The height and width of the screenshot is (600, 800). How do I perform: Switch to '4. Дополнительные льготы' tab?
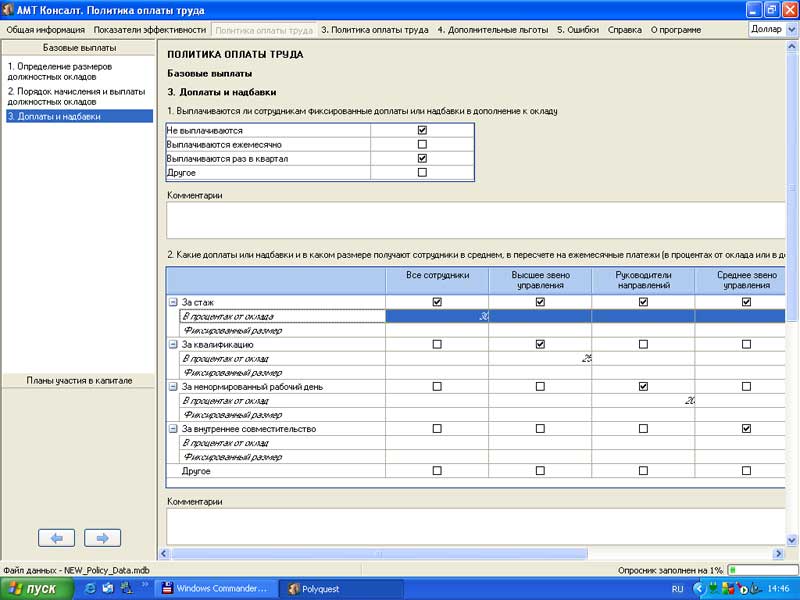(492, 30)
